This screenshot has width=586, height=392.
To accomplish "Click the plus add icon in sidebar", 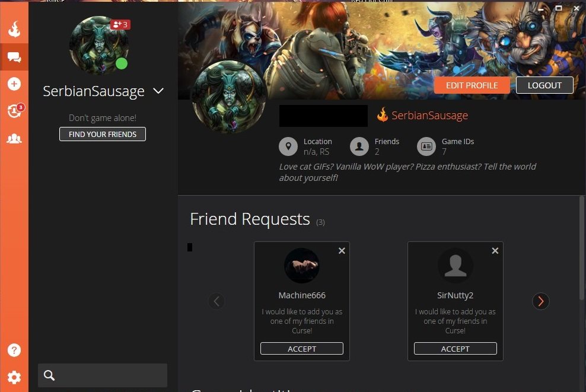I will tap(14, 84).
